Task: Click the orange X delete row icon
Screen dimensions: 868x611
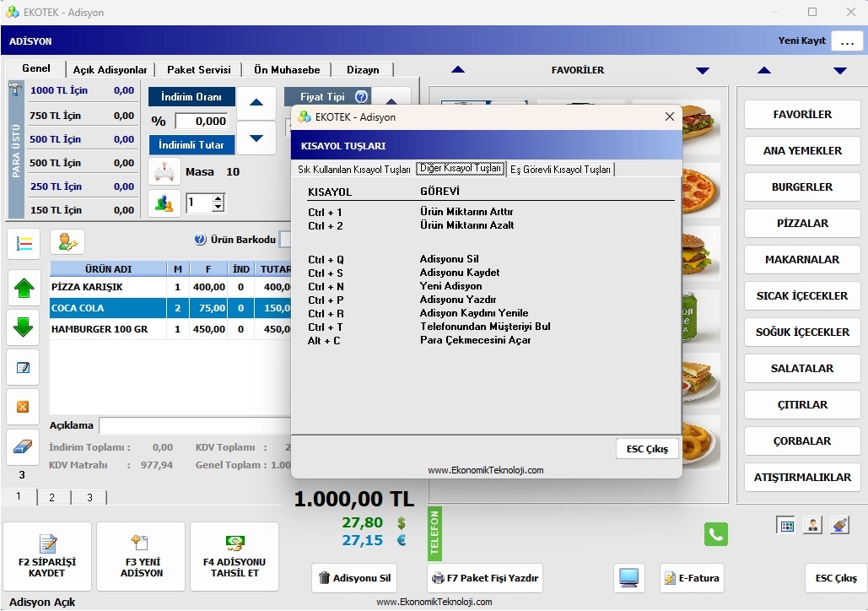Action: pos(24,407)
